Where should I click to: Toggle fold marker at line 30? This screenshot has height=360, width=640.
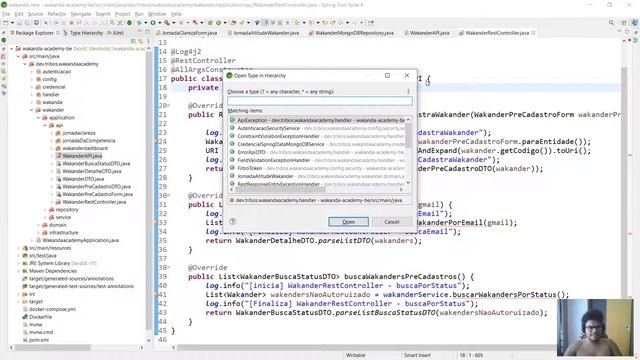coord(169,196)
